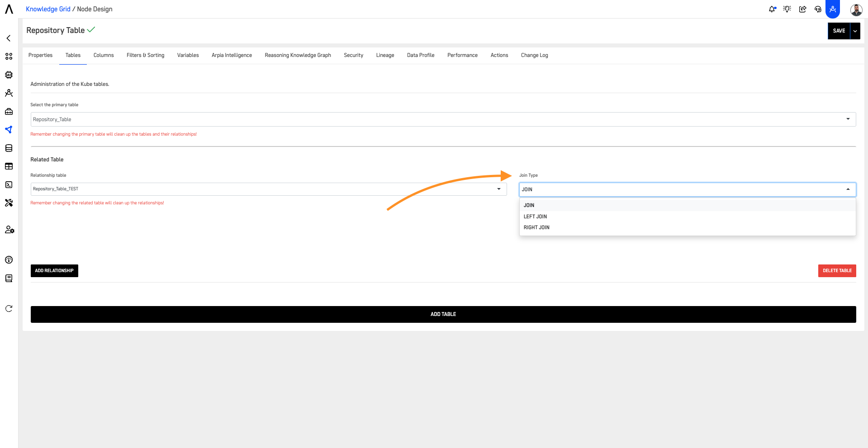This screenshot has width=868, height=448.
Task: Click the Repository Table title
Action: [x=55, y=30]
